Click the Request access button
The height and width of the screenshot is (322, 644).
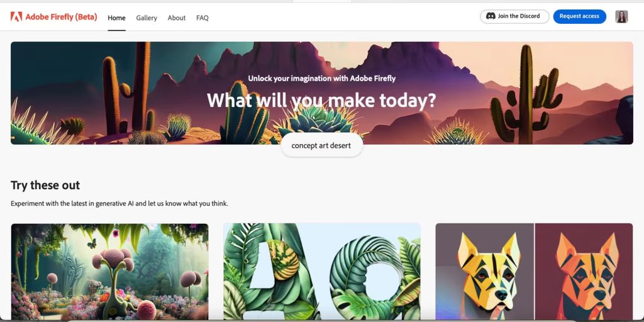[579, 16]
